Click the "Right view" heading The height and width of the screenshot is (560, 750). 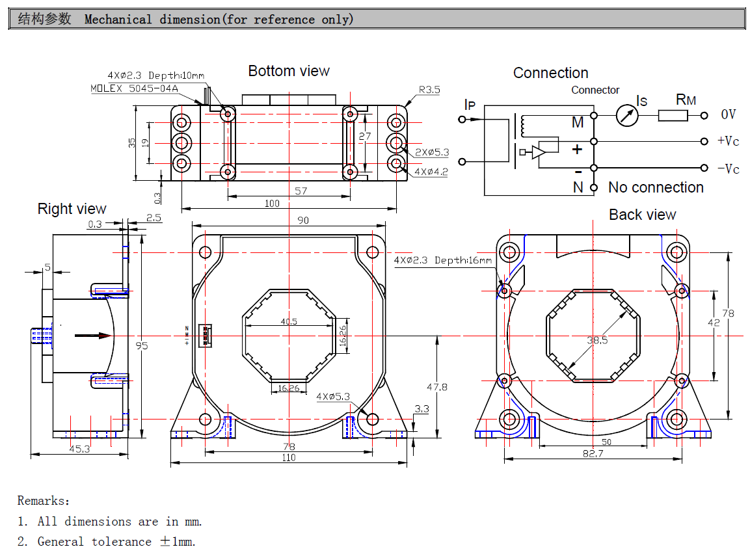[x=72, y=209]
